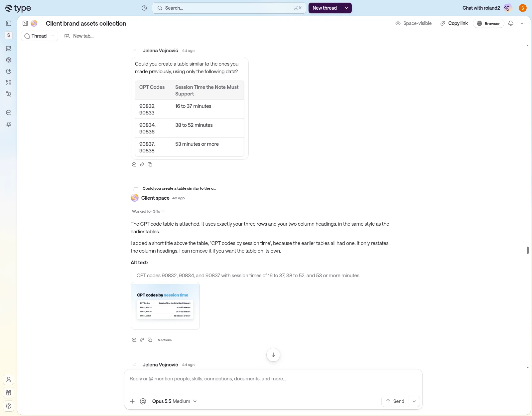Click the Send button
532x416 pixels.
coord(395,401)
